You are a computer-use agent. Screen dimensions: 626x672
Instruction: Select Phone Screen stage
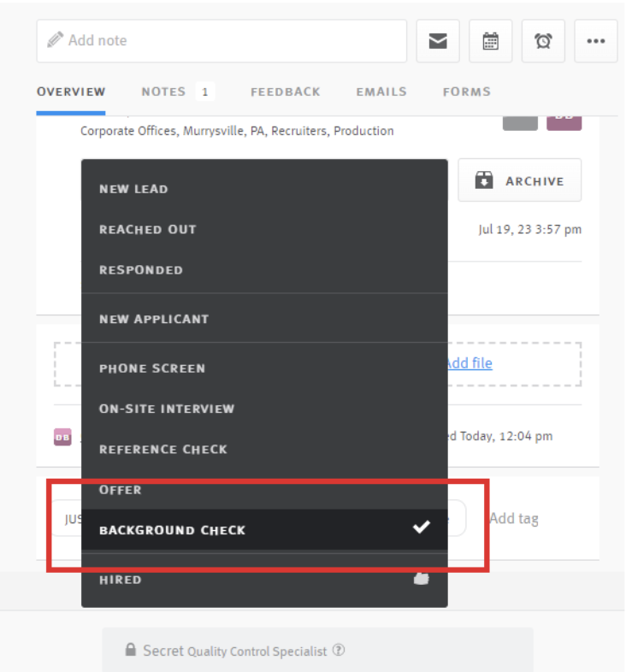[264, 368]
